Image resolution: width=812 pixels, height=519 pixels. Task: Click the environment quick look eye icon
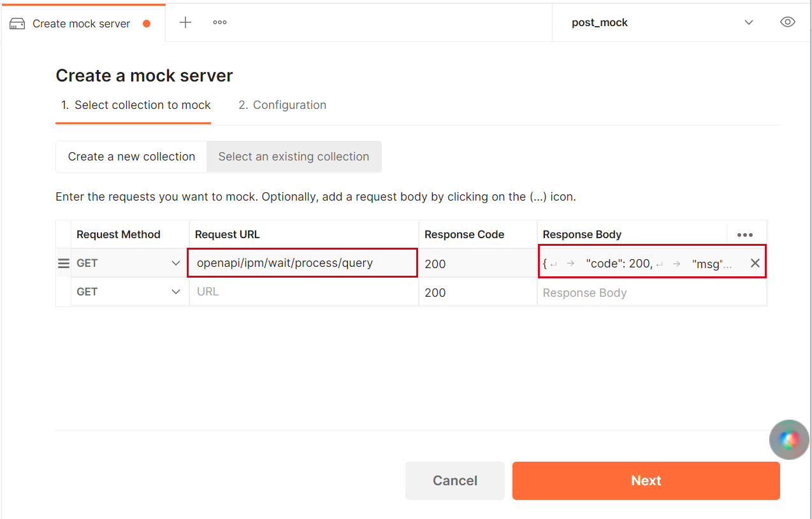pos(788,22)
